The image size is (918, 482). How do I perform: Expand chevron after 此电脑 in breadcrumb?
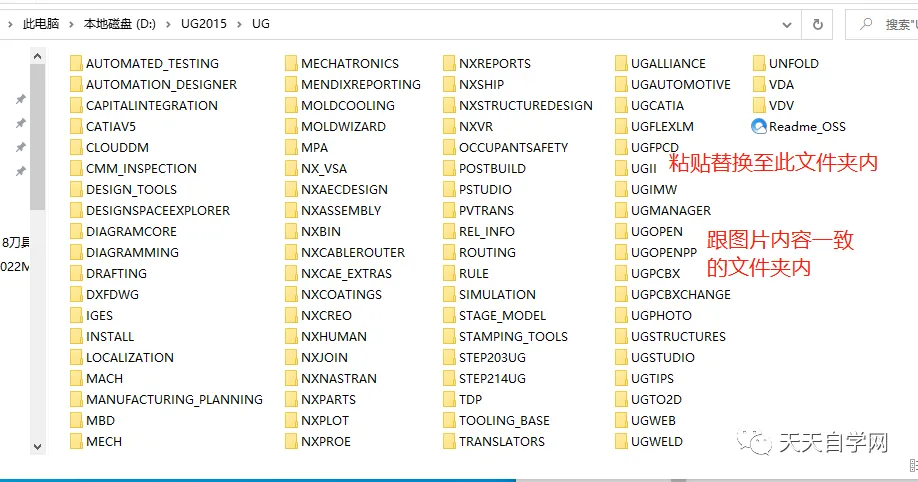coord(71,24)
